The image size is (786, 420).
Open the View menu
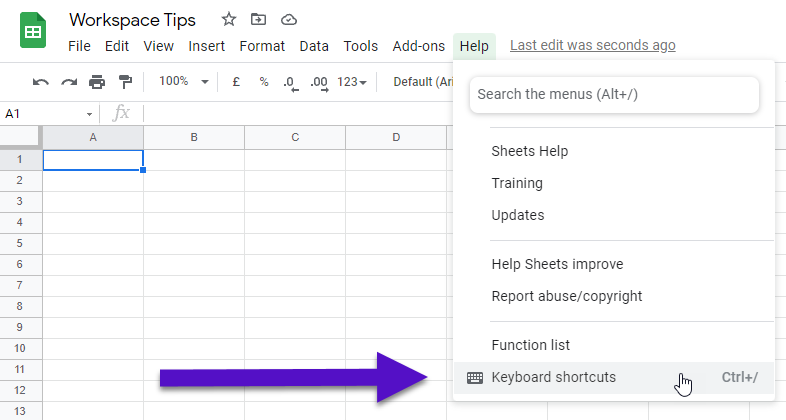(x=158, y=46)
